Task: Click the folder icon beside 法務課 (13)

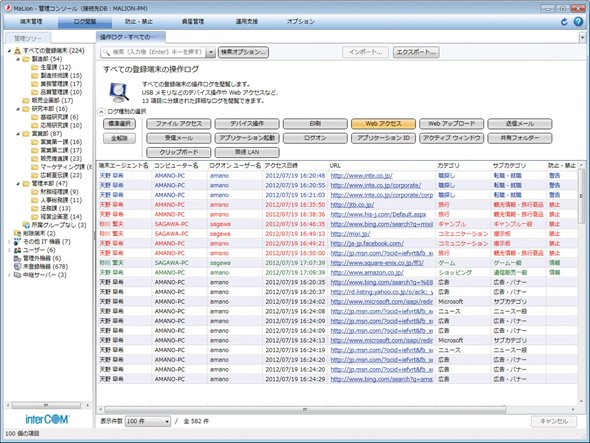Action: pyautogui.click(x=35, y=208)
